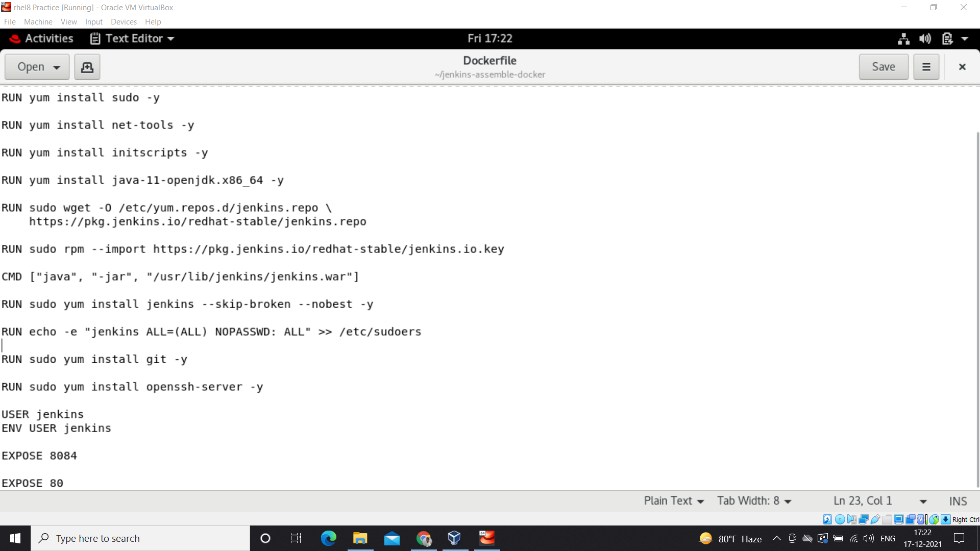This screenshot has width=980, height=551.
Task: Click the hard disk activity icon in VirtualBox status bar
Action: coord(827,519)
